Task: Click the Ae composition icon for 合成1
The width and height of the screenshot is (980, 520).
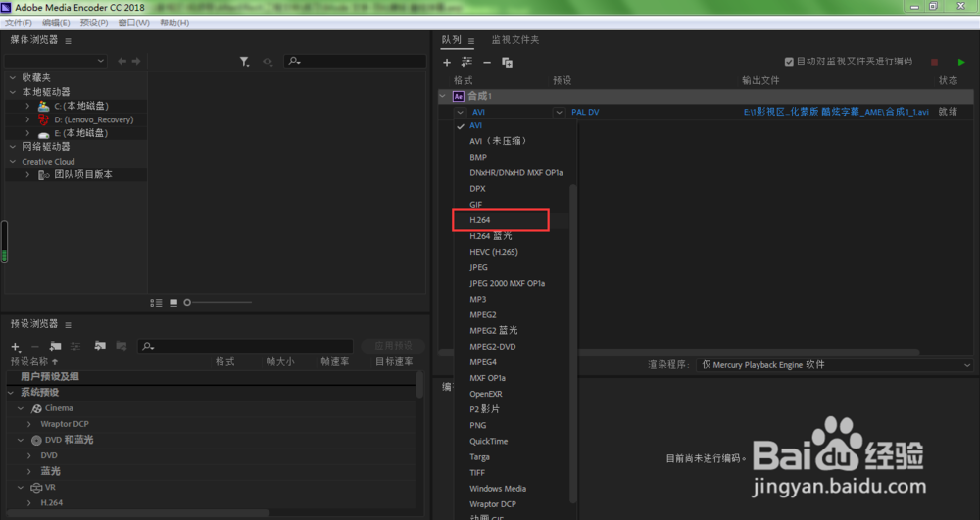Action: click(x=458, y=96)
